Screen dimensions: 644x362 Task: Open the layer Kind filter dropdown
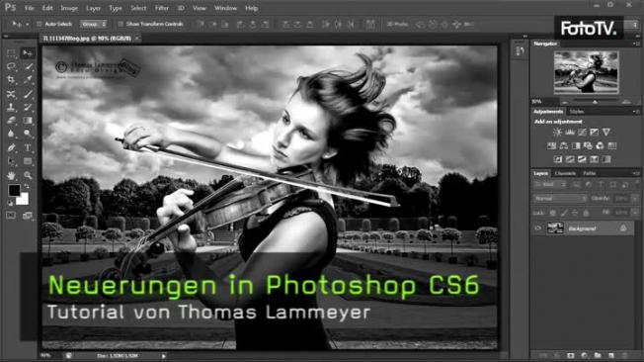(549, 185)
